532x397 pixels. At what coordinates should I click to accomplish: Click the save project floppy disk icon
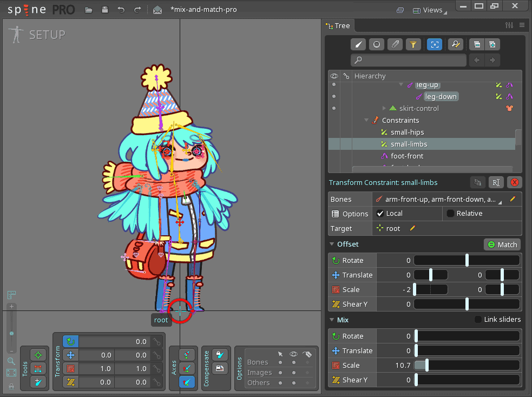click(x=105, y=10)
